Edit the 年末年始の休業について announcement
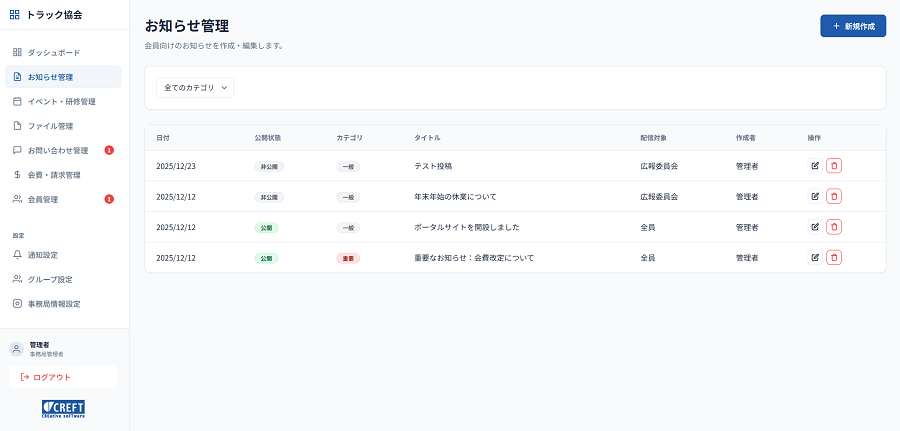This screenshot has height=431, width=900. click(x=815, y=197)
